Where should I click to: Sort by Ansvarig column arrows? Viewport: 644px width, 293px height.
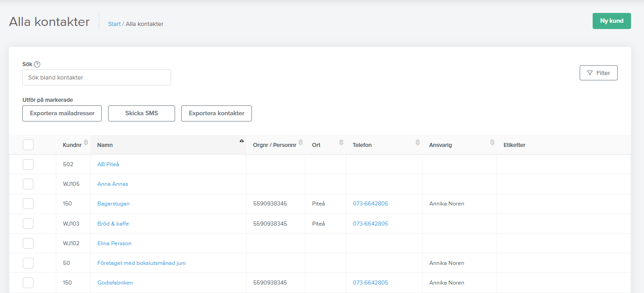coord(492,142)
